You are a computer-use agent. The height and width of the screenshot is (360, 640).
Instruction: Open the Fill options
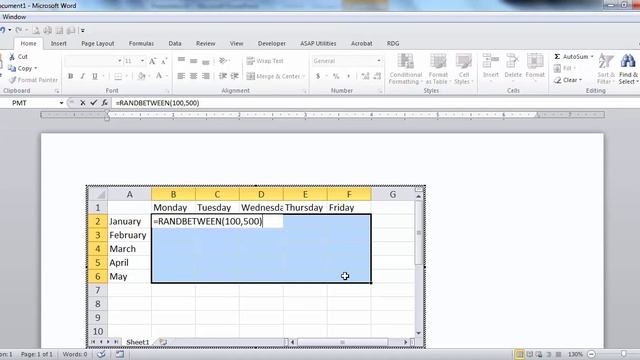565,68
